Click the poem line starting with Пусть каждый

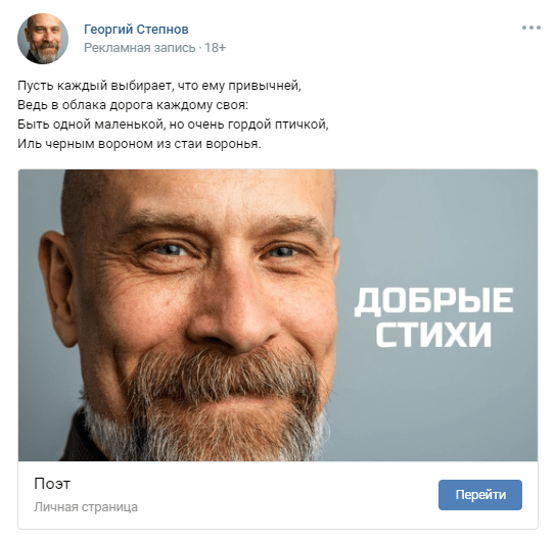click(159, 86)
